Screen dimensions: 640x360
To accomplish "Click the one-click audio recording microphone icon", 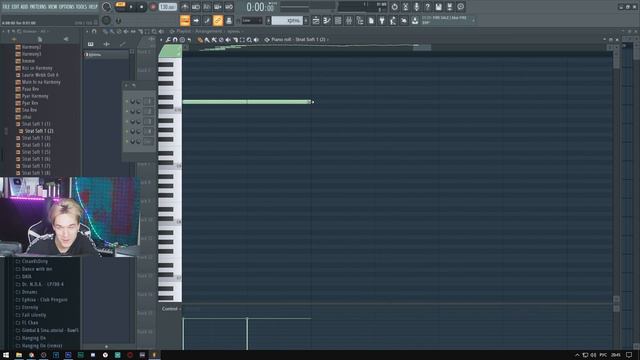I will tap(416, 7).
